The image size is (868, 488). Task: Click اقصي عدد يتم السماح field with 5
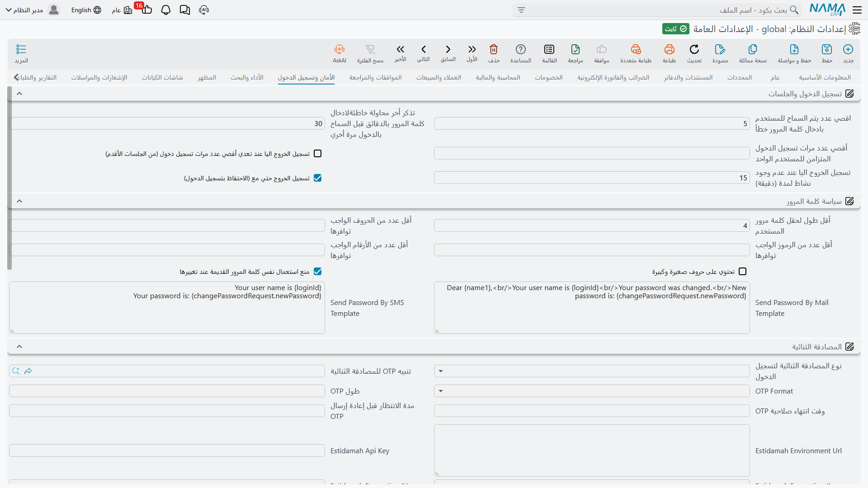tap(592, 123)
